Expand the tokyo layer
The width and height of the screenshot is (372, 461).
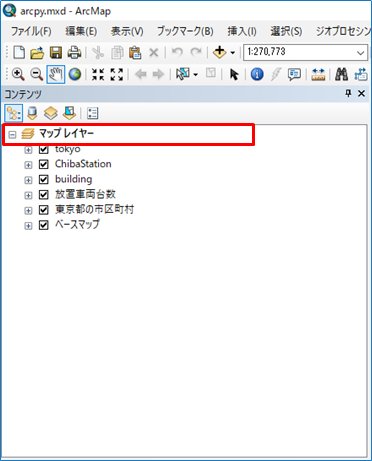coord(28,150)
